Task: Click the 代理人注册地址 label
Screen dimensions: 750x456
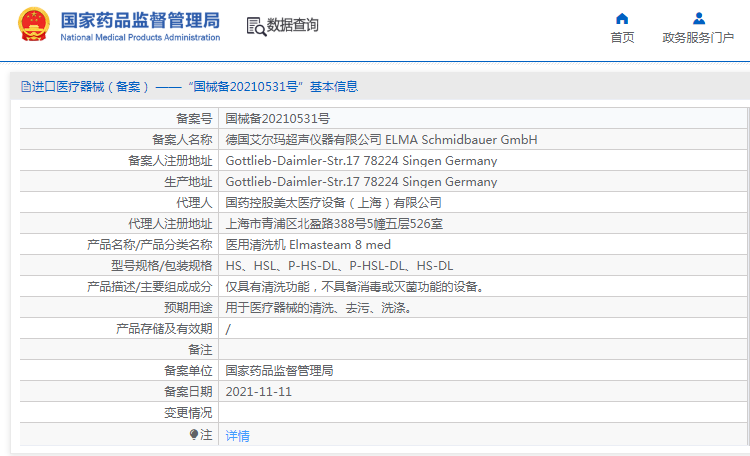Action: [170, 224]
